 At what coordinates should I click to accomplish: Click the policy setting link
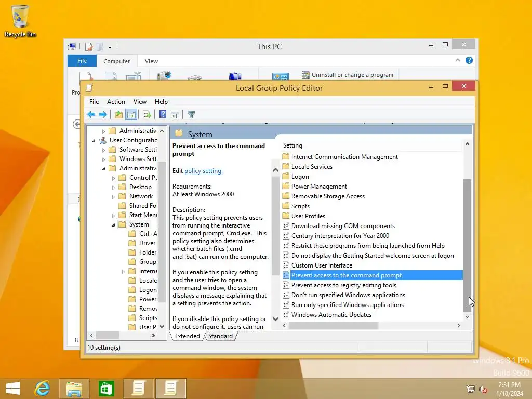[x=203, y=170]
